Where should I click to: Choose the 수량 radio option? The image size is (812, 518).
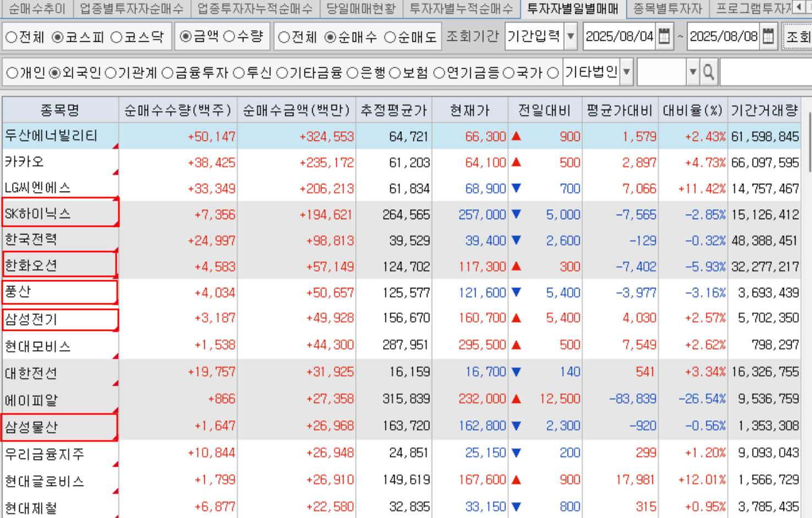(230, 37)
